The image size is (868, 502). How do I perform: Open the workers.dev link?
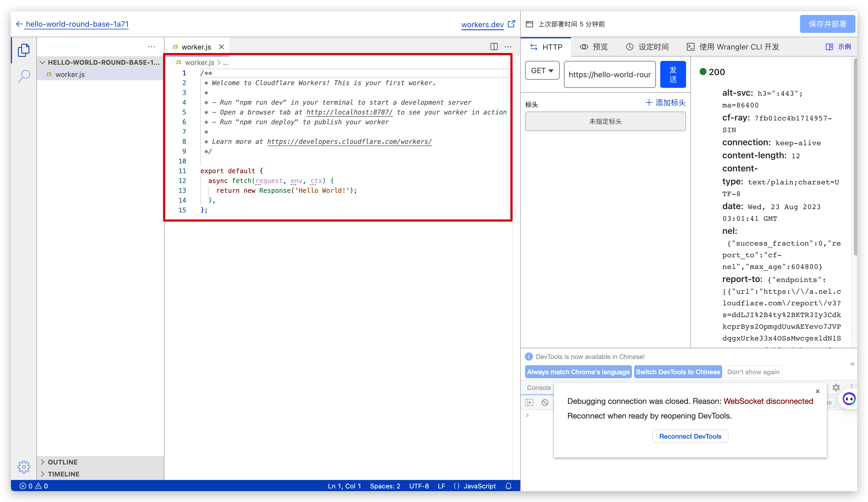(482, 24)
